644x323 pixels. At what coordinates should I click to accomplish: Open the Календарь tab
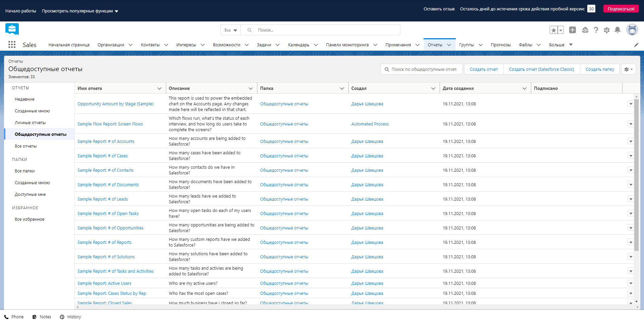coord(299,45)
